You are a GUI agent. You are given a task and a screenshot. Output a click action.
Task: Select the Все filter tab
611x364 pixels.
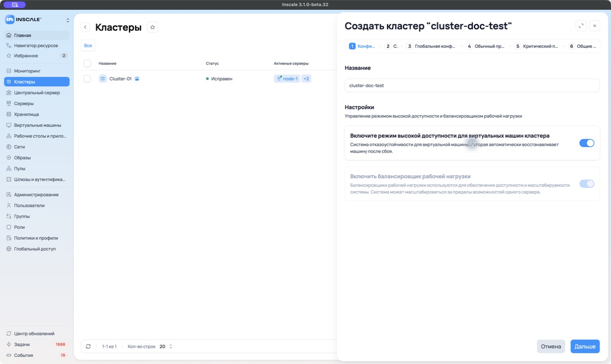(88, 45)
